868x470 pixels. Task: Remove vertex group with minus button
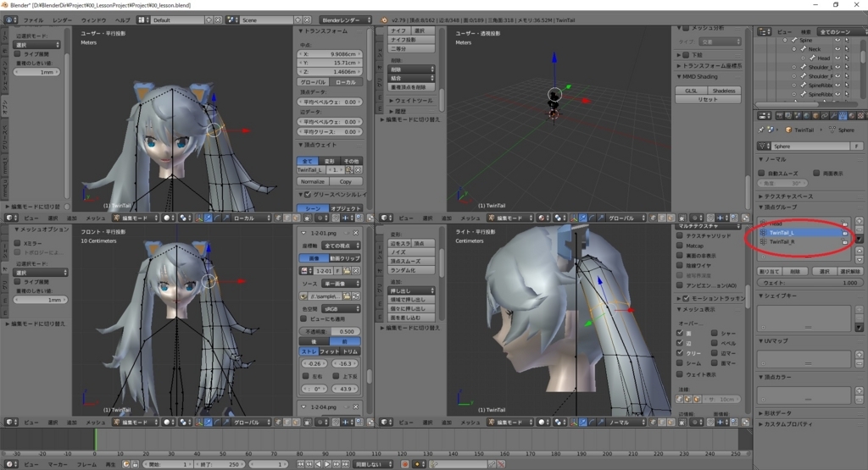[860, 229]
